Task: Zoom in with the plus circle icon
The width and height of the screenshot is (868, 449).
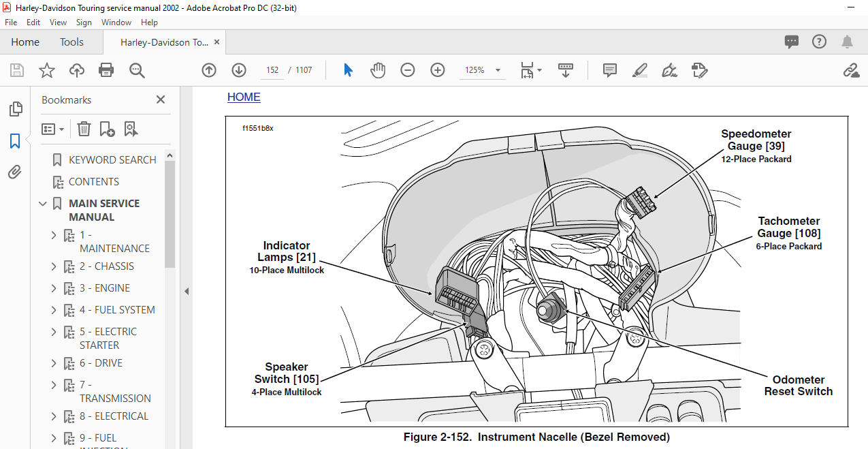Action: click(x=438, y=70)
